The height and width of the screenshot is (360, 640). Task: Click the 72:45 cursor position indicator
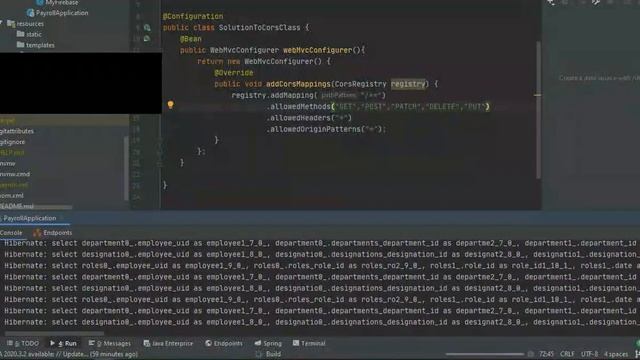click(x=546, y=354)
